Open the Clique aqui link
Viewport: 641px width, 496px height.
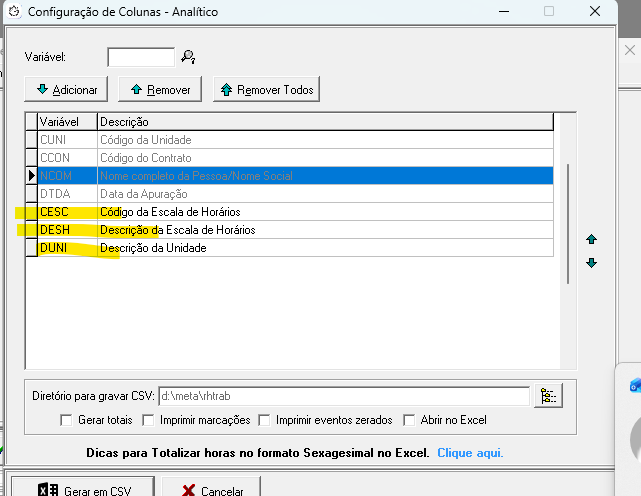click(470, 453)
